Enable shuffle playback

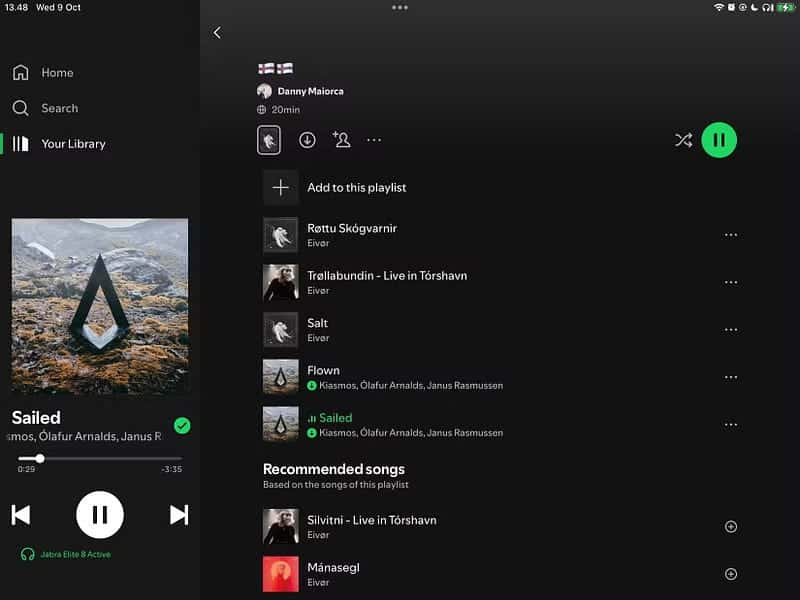point(684,140)
